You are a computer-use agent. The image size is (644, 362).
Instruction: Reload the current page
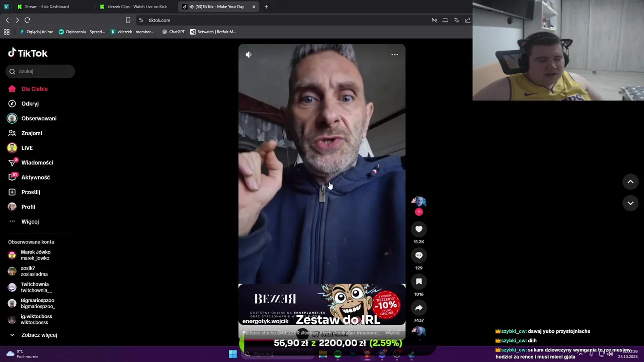27,20
